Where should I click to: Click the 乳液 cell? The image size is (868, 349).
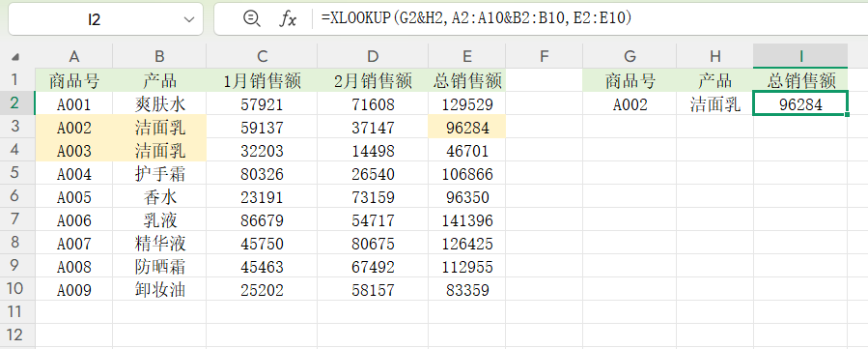pyautogui.click(x=159, y=219)
